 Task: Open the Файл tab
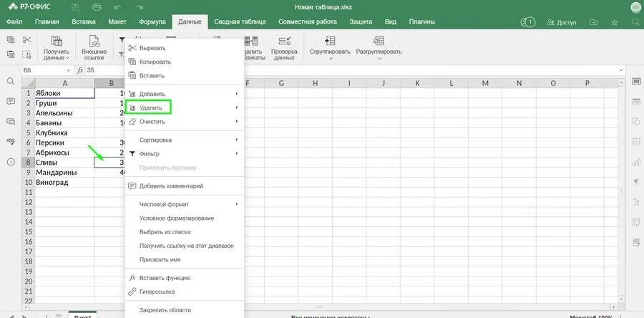click(14, 21)
